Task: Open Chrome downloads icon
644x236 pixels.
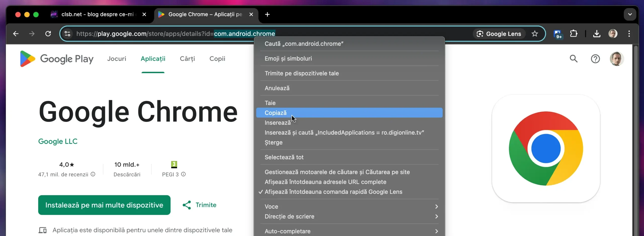Action: click(x=597, y=34)
